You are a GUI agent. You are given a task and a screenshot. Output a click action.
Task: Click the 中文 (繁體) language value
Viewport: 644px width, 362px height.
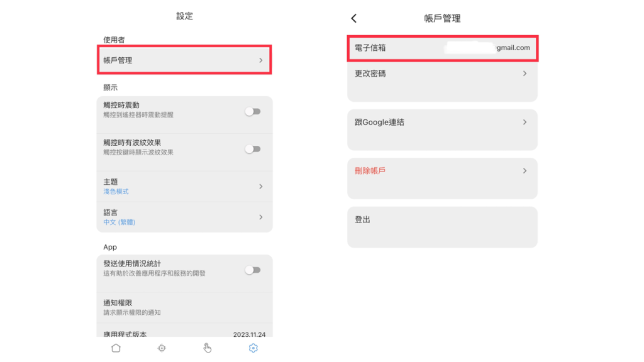(119, 222)
